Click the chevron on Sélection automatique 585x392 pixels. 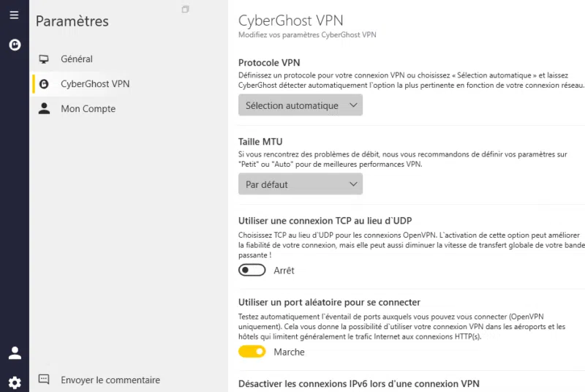coord(354,105)
